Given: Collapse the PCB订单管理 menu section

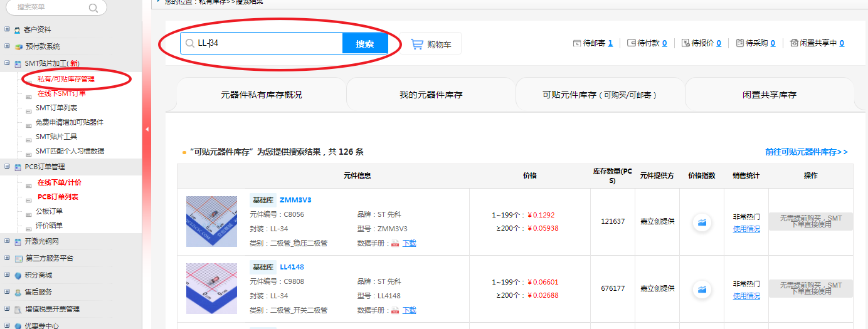Looking at the screenshot, I should click(7, 167).
